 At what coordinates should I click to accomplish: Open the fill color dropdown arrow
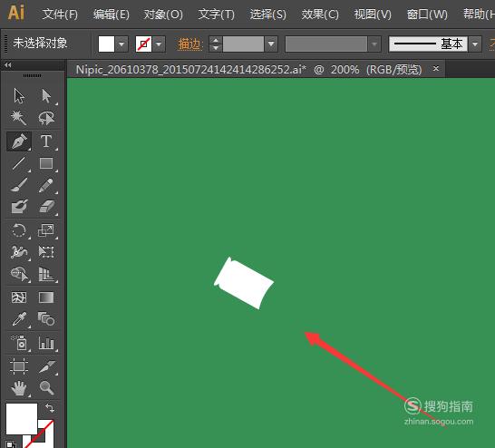pos(121,44)
